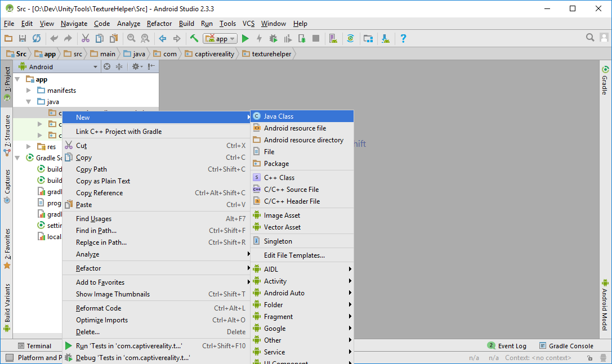The width and height of the screenshot is (612, 364).
Task: Toggle tool window bars via the bottom-left corner icon
Action: [10, 357]
